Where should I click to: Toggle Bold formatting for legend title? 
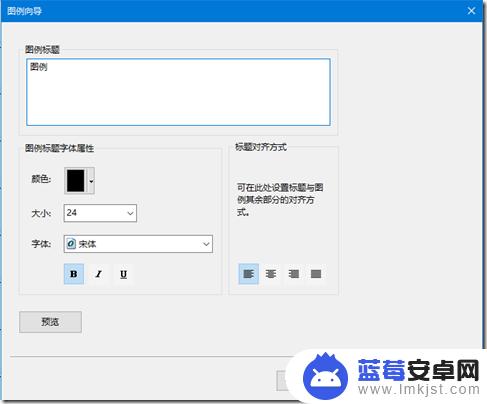click(74, 274)
